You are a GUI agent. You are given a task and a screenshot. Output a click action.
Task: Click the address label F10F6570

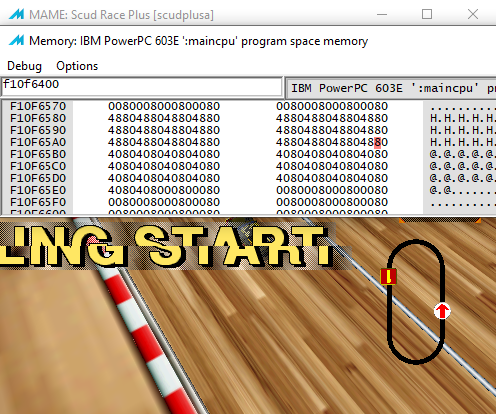38,106
